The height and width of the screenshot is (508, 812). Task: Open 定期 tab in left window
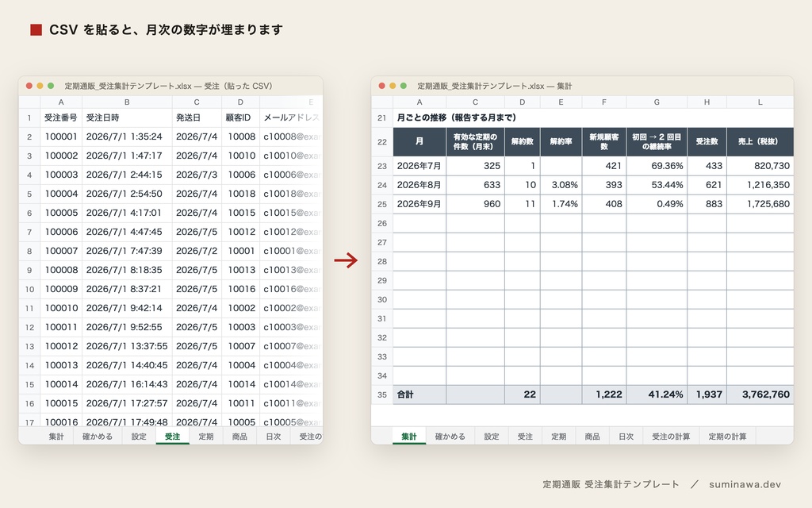pyautogui.click(x=206, y=437)
